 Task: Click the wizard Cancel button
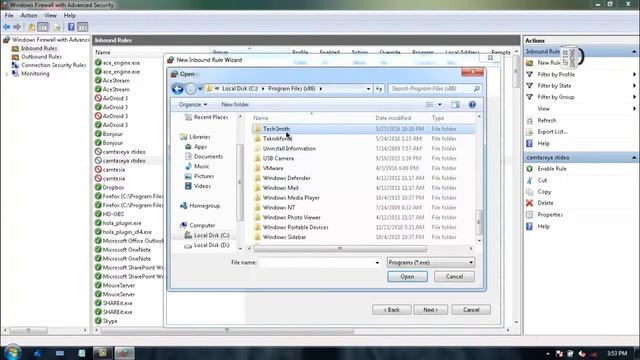[x=471, y=310]
